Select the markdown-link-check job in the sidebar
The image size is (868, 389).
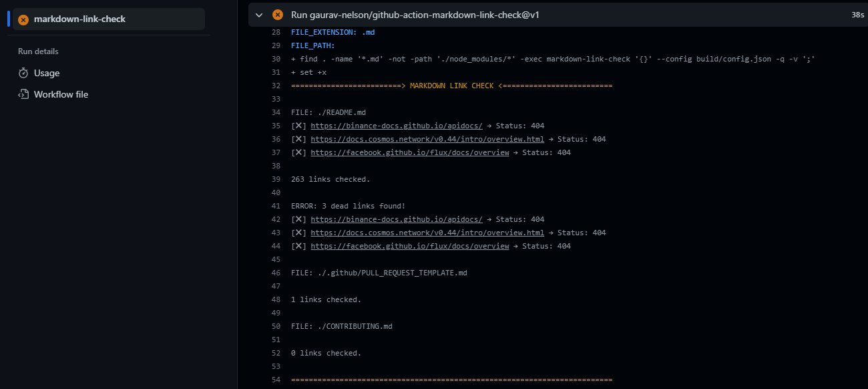pyautogui.click(x=80, y=19)
